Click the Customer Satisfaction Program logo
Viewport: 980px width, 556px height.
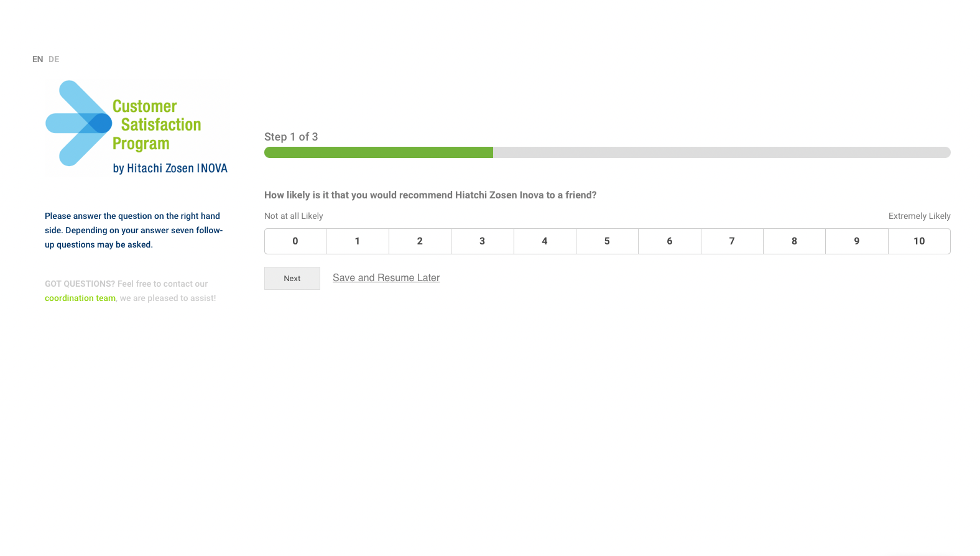pos(137,127)
